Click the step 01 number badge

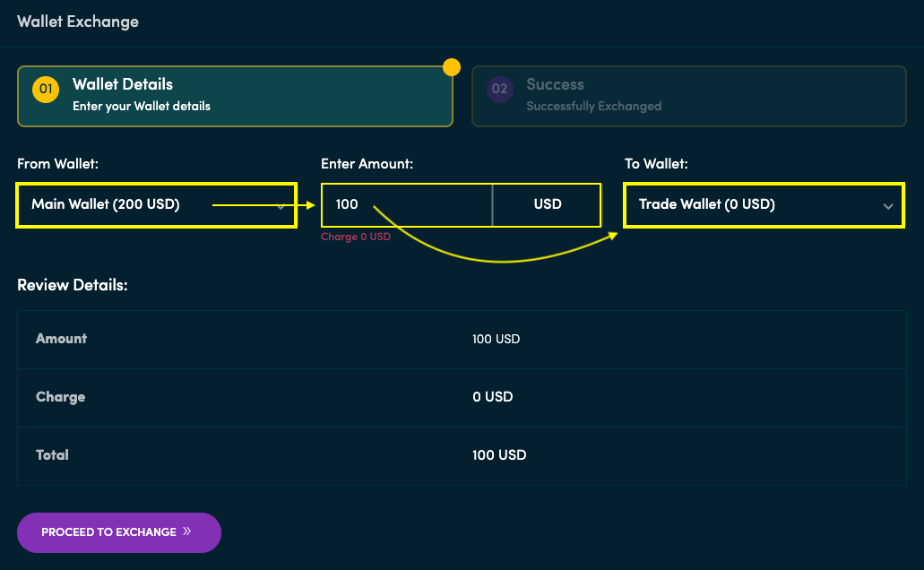(45, 90)
